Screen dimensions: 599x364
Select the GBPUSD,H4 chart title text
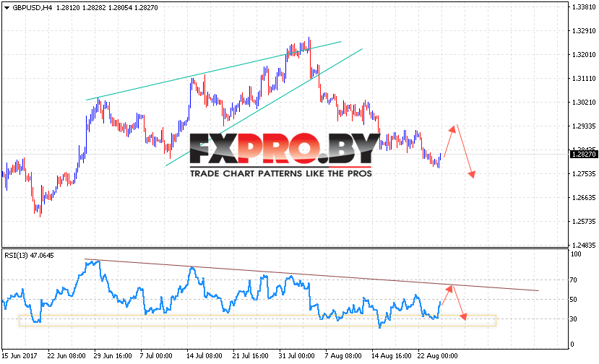click(32, 8)
